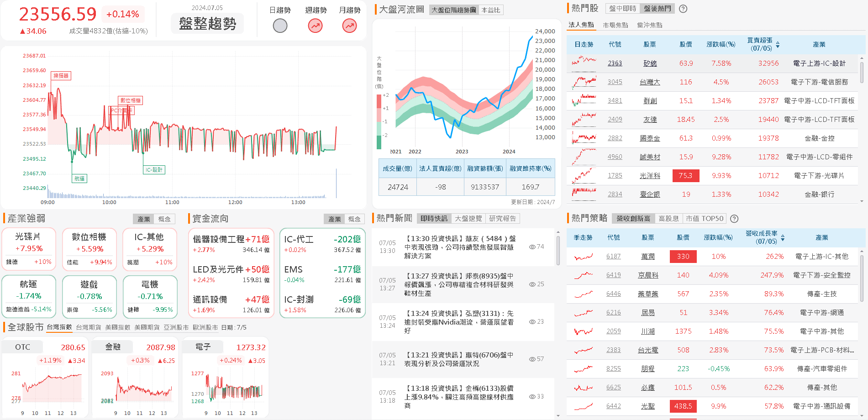Open 台灣期貨 global market tab
Image resolution: width=868 pixels, height=420 pixels.
[89, 327]
